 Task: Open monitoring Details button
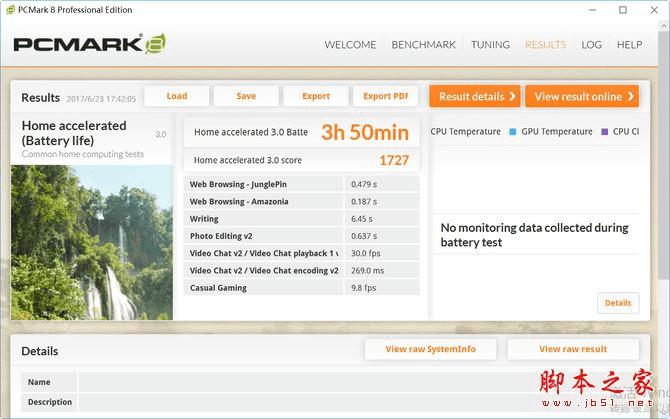618,303
